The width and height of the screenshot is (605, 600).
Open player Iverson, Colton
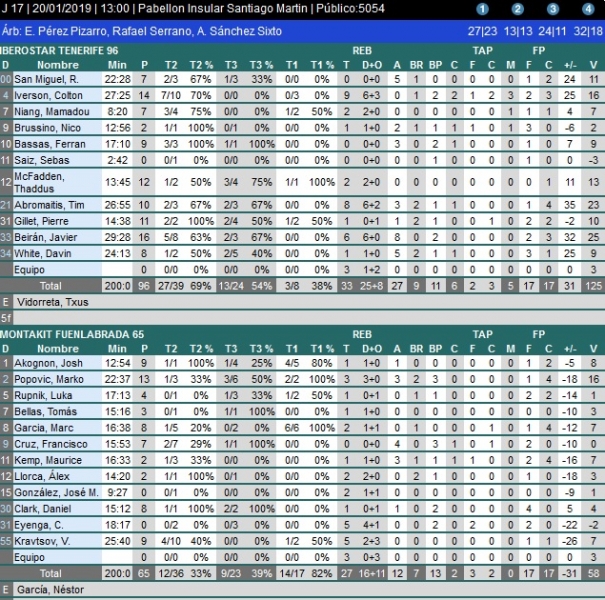[x=48, y=96]
